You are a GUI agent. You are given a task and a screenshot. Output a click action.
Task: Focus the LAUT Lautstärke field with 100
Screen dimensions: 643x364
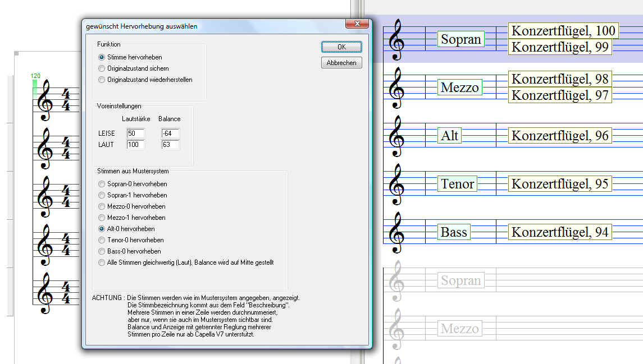click(135, 145)
